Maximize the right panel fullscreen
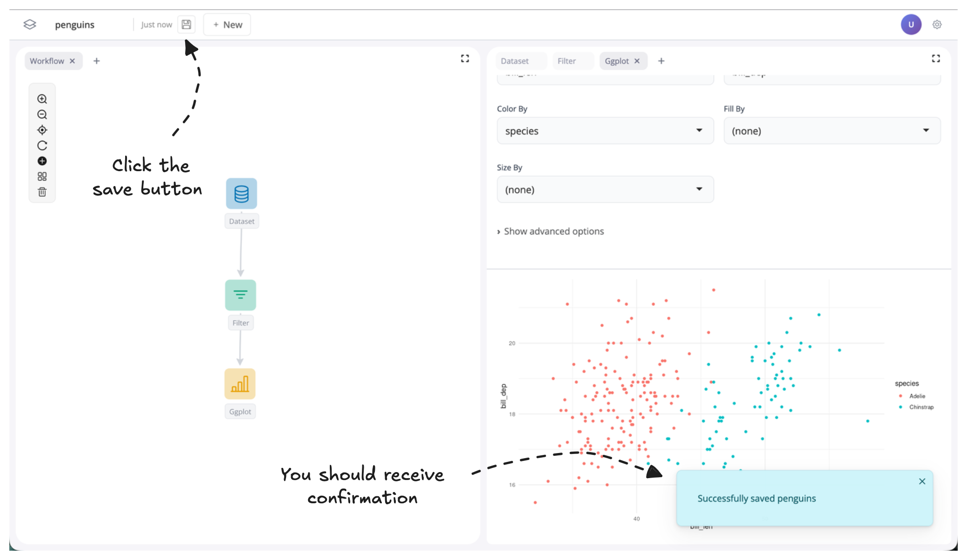 (x=936, y=59)
